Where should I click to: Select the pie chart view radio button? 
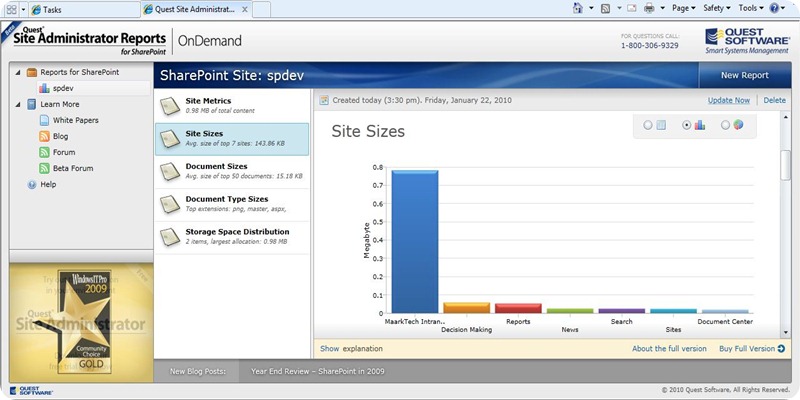pos(725,125)
